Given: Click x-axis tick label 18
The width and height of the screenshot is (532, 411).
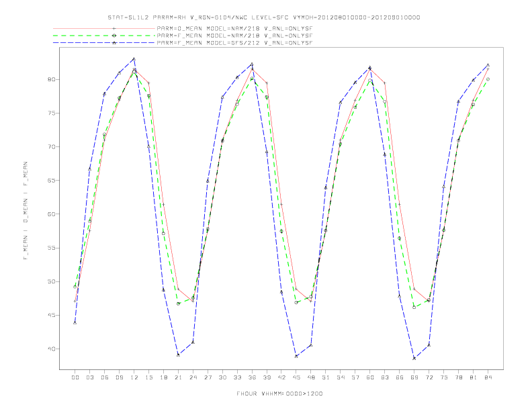Looking at the screenshot, I should tap(163, 377).
